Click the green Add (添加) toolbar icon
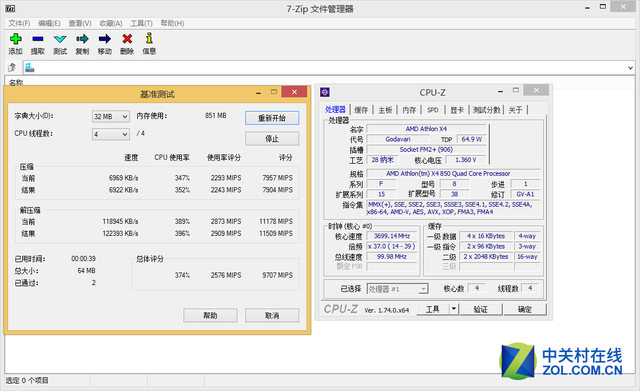The width and height of the screenshot is (640, 391). (x=16, y=39)
